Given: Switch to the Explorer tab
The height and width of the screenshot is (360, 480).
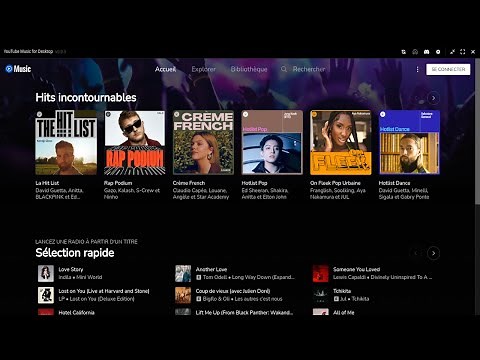Looking at the screenshot, I should coord(203,69).
